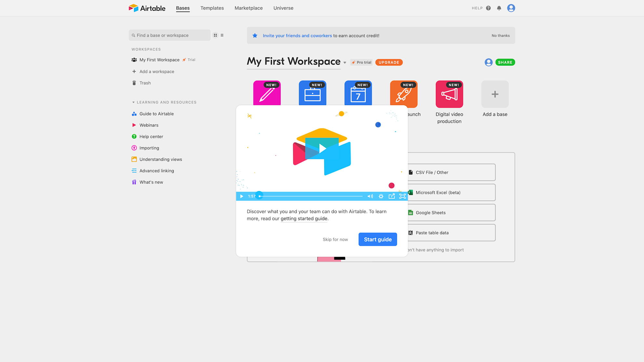Choose Paste table data option
644x362 pixels.
451,233
